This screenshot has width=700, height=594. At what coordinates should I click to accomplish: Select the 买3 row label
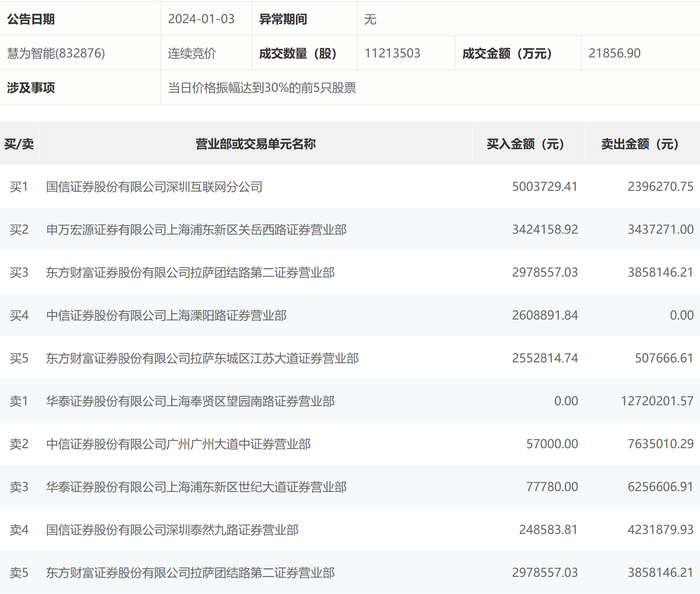coord(19,272)
